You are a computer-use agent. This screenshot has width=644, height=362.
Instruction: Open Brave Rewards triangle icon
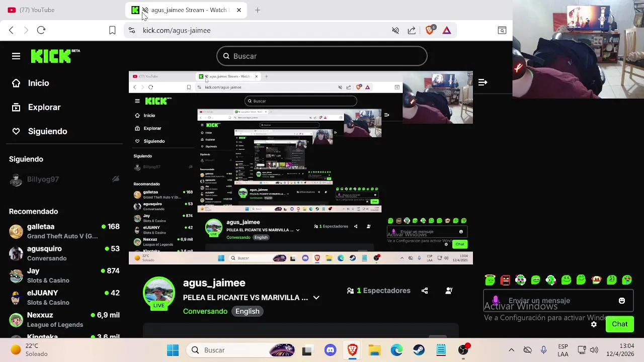(447, 30)
